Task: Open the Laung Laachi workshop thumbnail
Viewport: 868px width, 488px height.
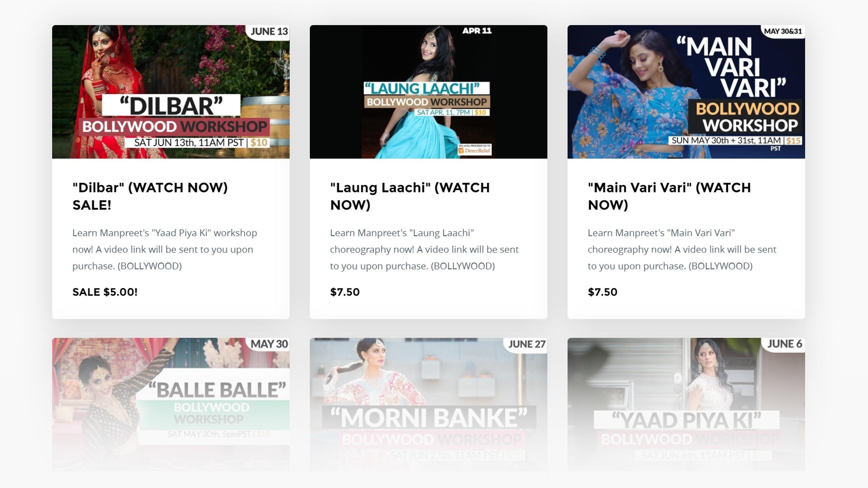Action: 428,91
